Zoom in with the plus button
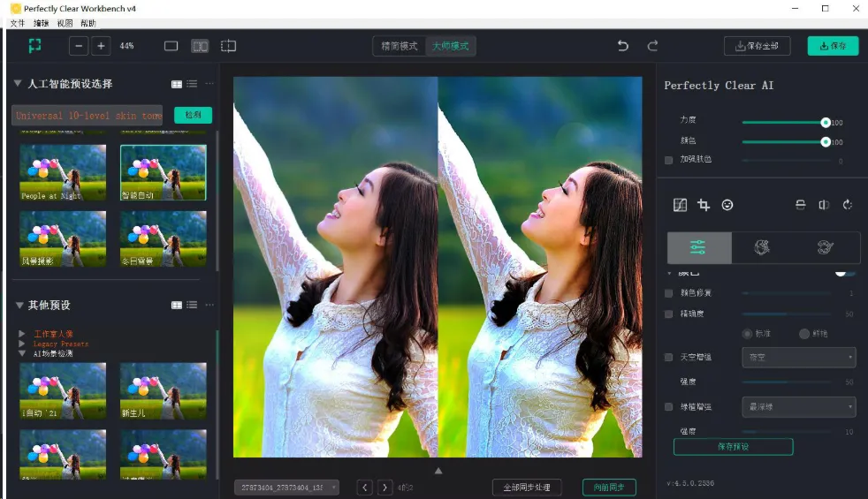 pos(101,46)
